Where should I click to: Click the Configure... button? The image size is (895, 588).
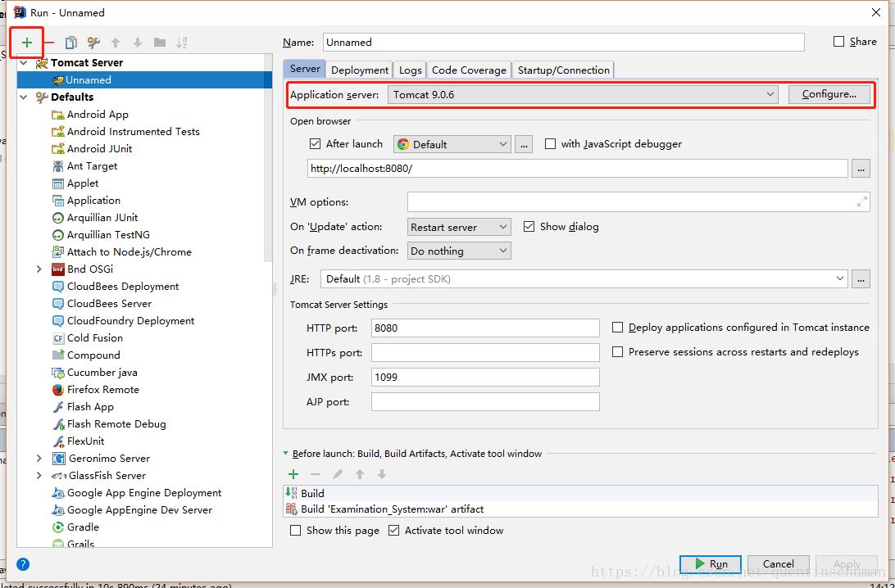tap(829, 95)
